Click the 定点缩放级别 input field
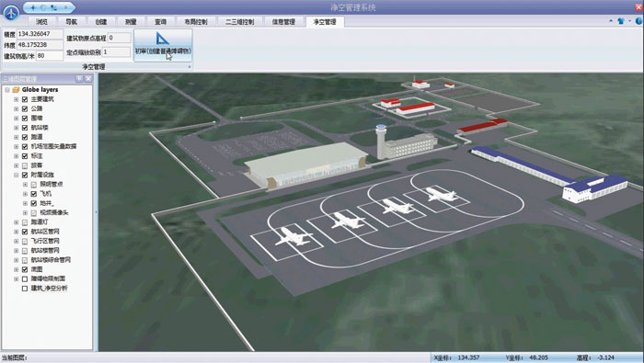 [116, 52]
